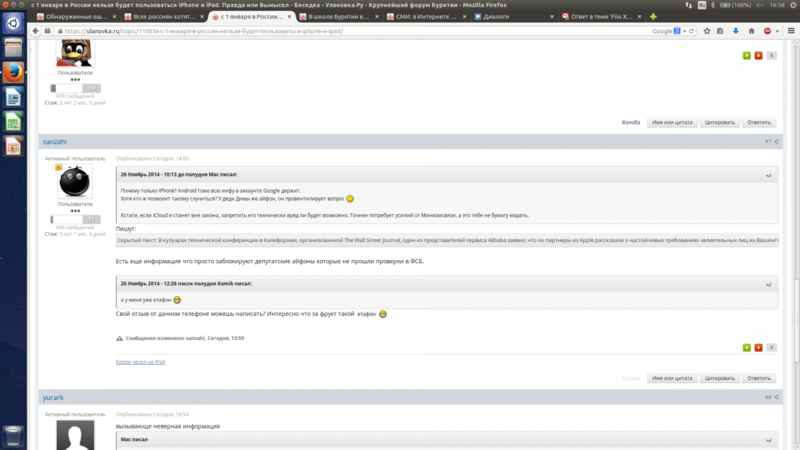Open Trash in the dock
The height and width of the screenshot is (450, 800).
[13, 436]
